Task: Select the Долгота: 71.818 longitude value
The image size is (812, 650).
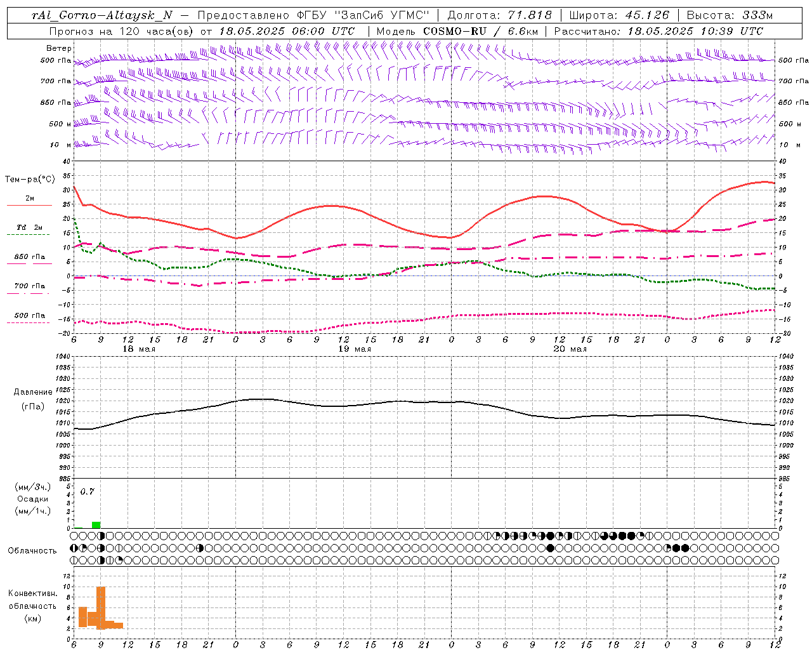Action: [x=500, y=15]
